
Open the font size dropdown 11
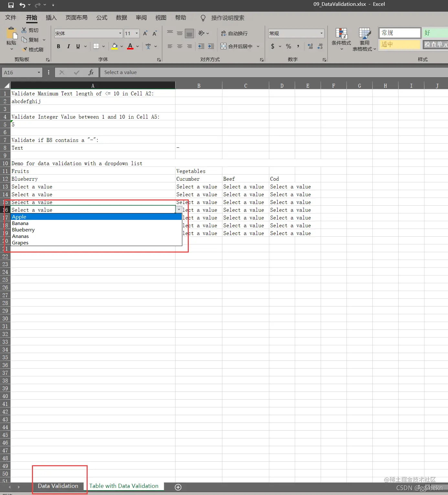coord(137,33)
